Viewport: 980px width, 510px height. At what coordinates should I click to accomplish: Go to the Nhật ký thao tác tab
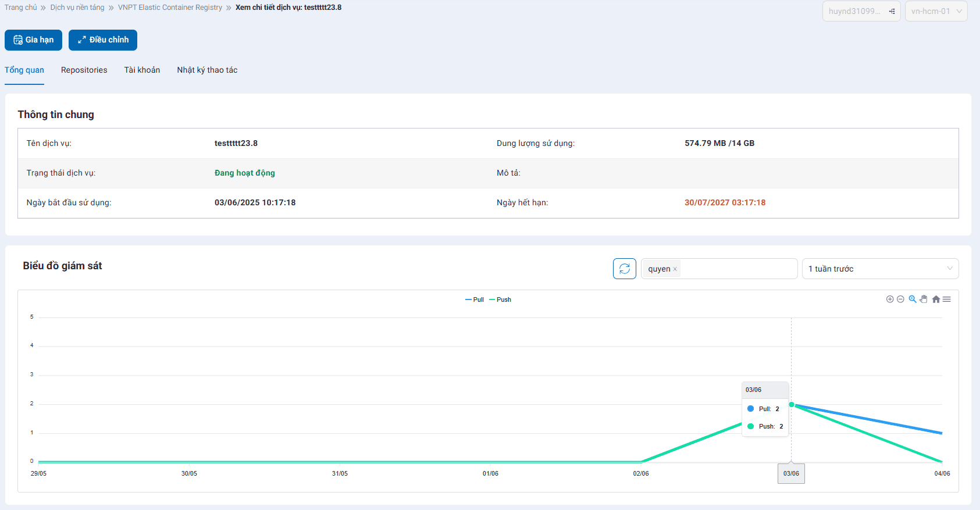click(207, 70)
